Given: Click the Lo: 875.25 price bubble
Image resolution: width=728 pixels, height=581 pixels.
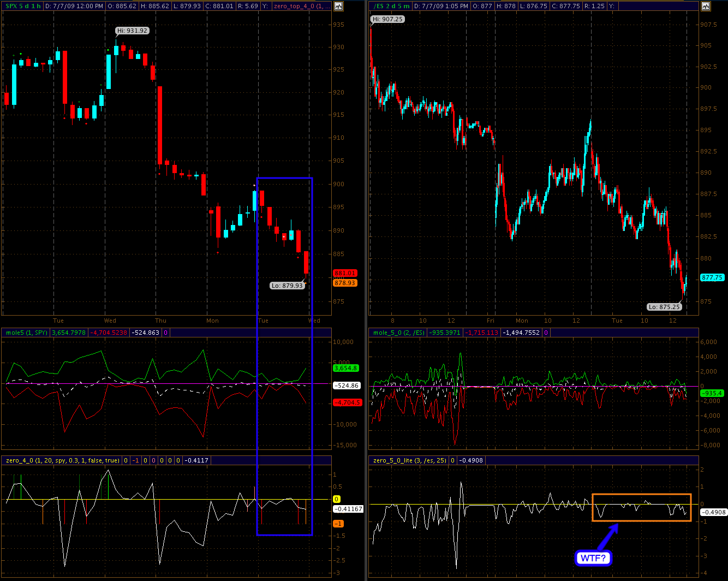Looking at the screenshot, I should click(x=664, y=307).
